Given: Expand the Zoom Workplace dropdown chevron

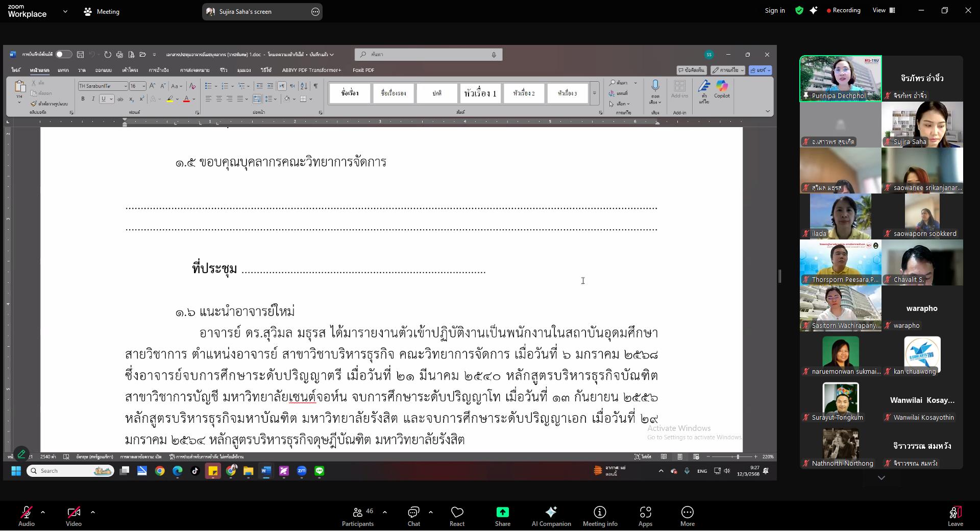Looking at the screenshot, I should click(x=65, y=11).
